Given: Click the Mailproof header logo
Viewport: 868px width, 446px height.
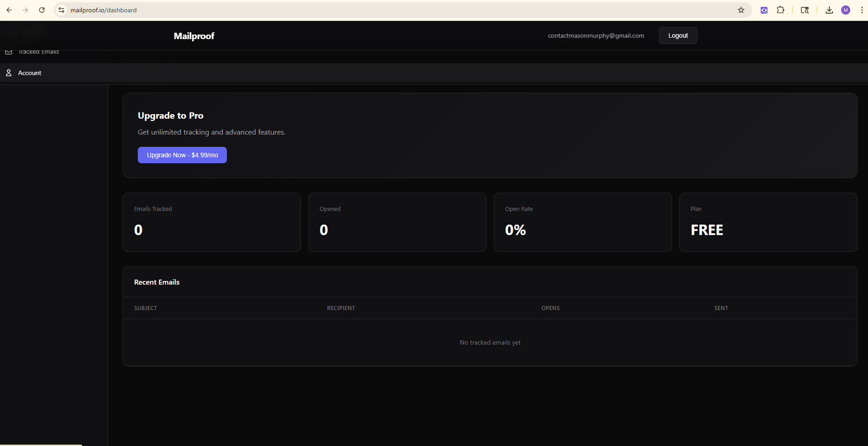Looking at the screenshot, I should [194, 35].
